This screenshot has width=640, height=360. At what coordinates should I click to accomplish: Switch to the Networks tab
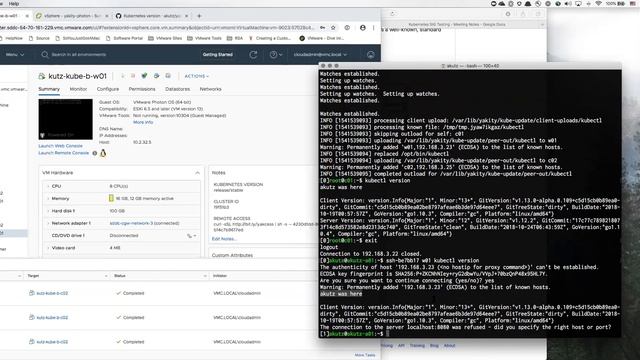coord(211,89)
